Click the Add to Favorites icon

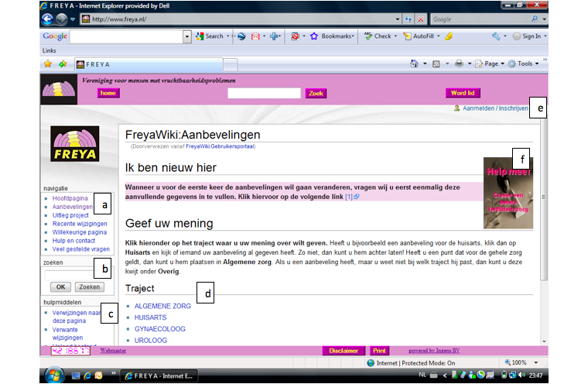pyautogui.click(x=63, y=63)
